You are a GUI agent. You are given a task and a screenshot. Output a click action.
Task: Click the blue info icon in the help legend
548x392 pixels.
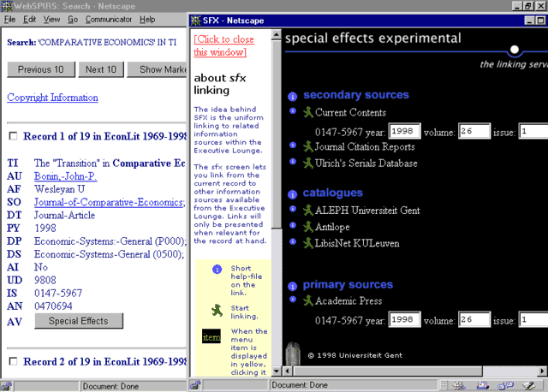(217, 270)
